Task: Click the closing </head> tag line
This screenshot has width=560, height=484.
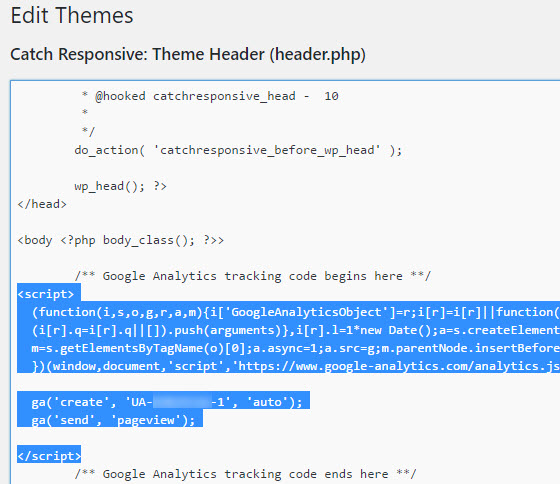Action: coord(42,204)
